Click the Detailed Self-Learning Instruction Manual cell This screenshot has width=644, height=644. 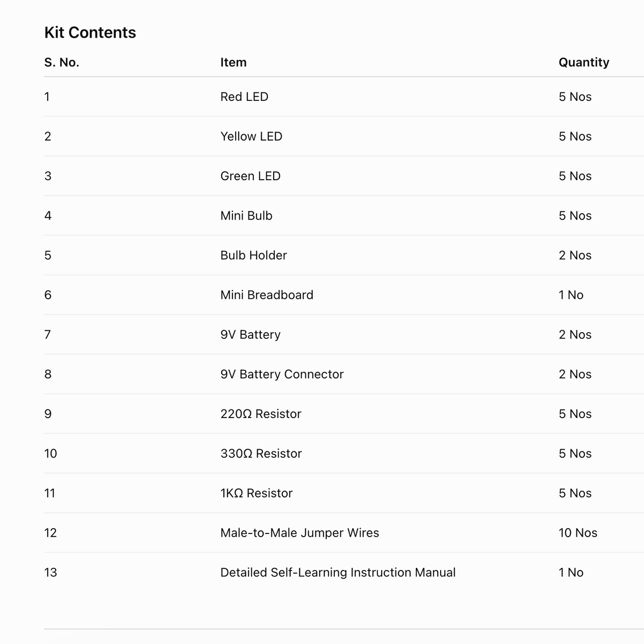tap(338, 573)
